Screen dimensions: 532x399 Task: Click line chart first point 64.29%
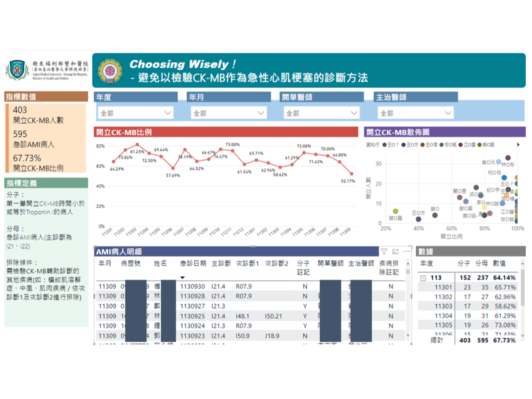114,162
